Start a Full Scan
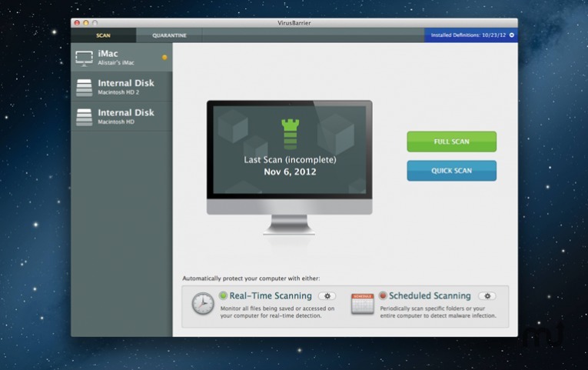The image size is (588, 370). tap(451, 142)
